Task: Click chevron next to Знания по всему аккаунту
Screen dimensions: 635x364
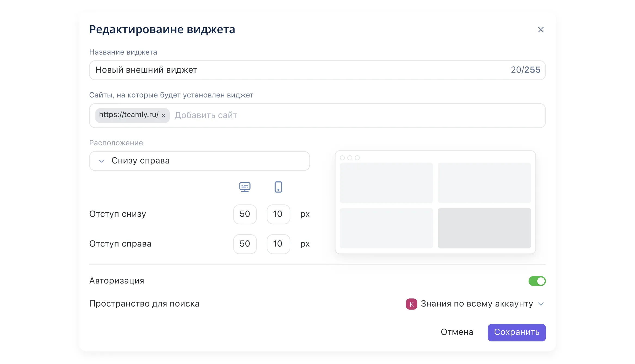Action: (x=541, y=304)
